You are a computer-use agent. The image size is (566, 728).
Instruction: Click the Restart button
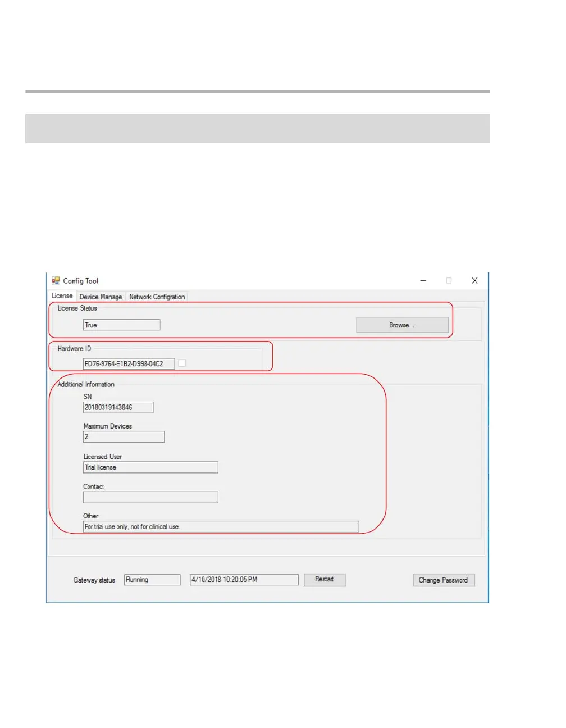coord(325,579)
